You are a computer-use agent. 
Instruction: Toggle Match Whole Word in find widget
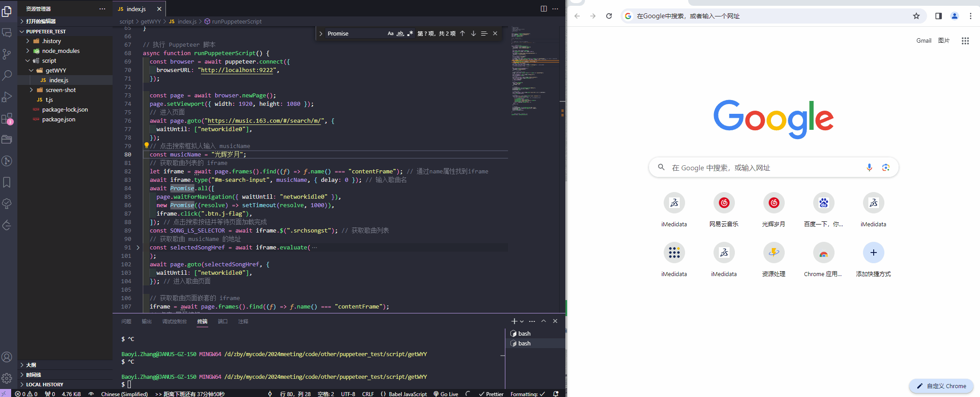pos(400,33)
